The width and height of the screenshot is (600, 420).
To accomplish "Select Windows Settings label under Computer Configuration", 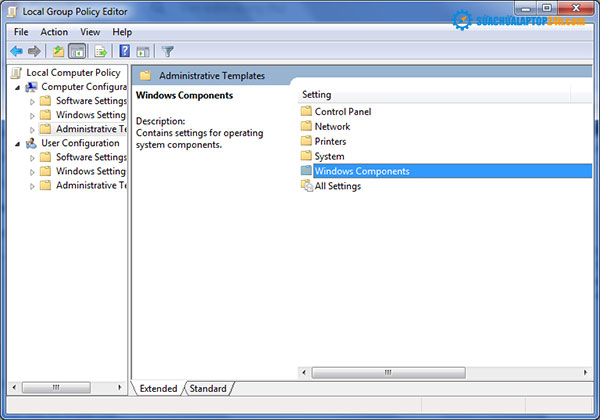I will tap(91, 115).
